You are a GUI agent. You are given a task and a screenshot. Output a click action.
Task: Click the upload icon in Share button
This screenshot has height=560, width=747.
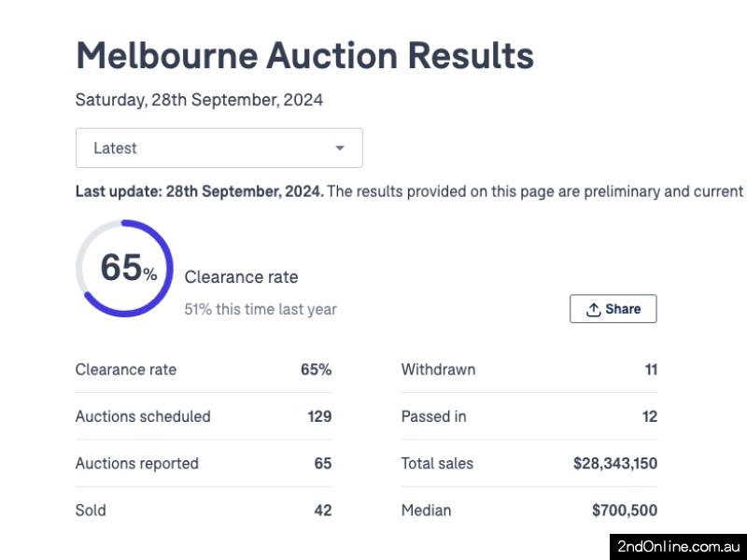click(x=593, y=310)
